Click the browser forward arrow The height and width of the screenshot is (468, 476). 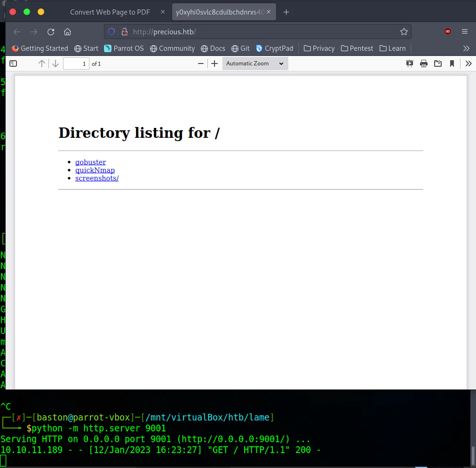point(34,32)
